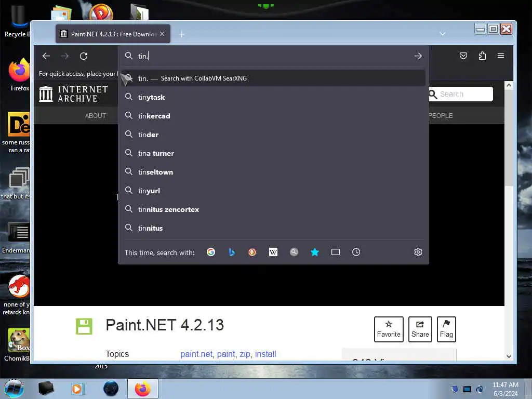Select the ChomikBox desktop icon
The height and width of the screenshot is (399, 532).
[x=18, y=345]
